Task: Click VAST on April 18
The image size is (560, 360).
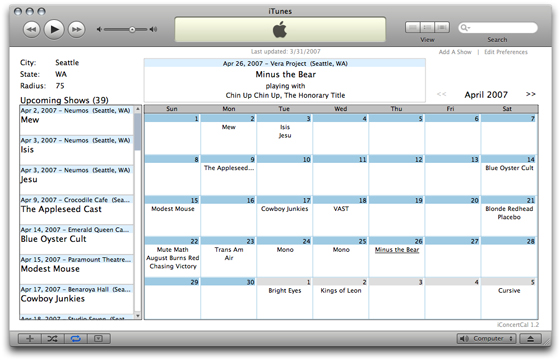Action: (341, 209)
